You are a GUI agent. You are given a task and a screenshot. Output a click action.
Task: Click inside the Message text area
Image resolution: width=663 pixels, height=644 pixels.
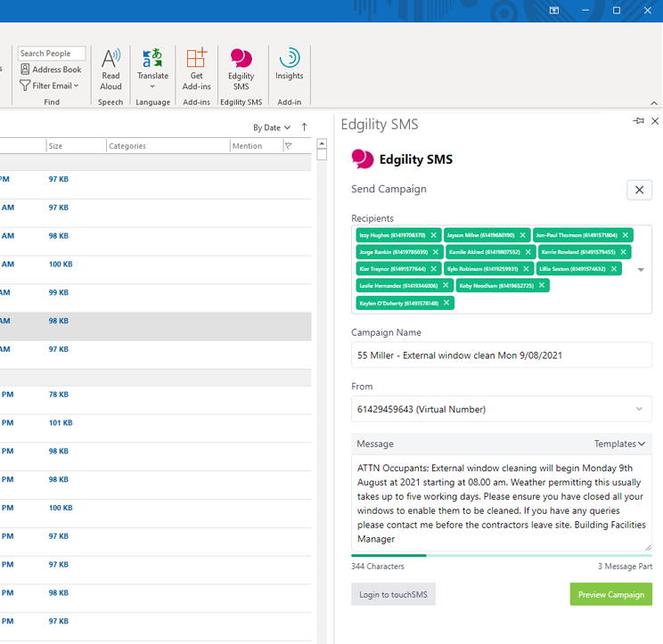point(502,503)
